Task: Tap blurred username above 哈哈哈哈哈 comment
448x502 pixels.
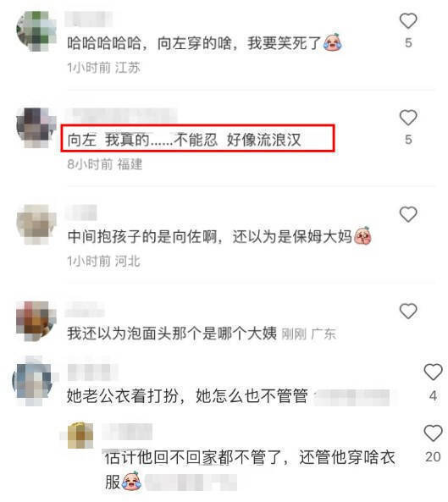Action: (88, 19)
